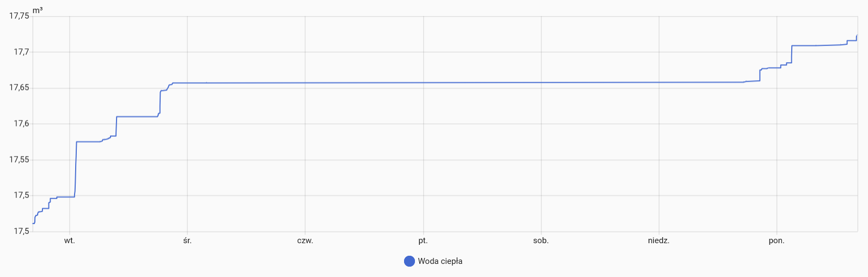Image resolution: width=868 pixels, height=277 pixels.
Task: Click the czw. day axis label
Action: click(x=305, y=240)
